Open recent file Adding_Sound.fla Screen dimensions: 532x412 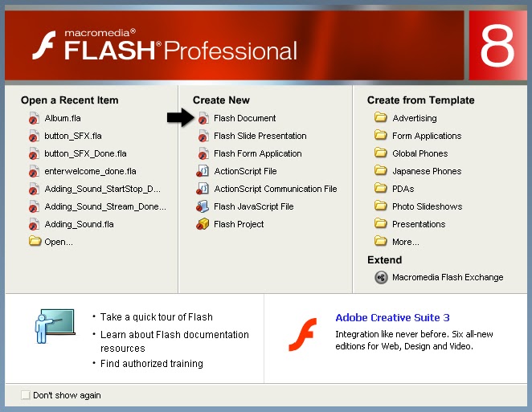pyautogui.click(x=79, y=224)
